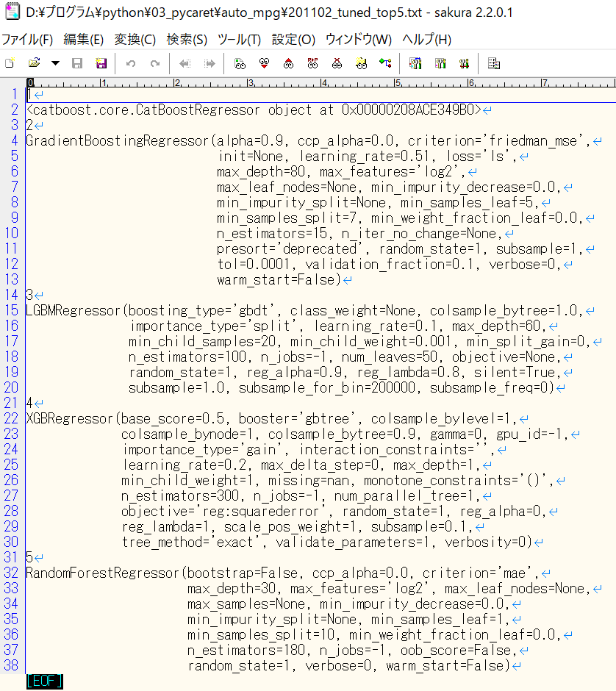Click the jump back position icon
The image size is (616, 691).
coord(185,63)
